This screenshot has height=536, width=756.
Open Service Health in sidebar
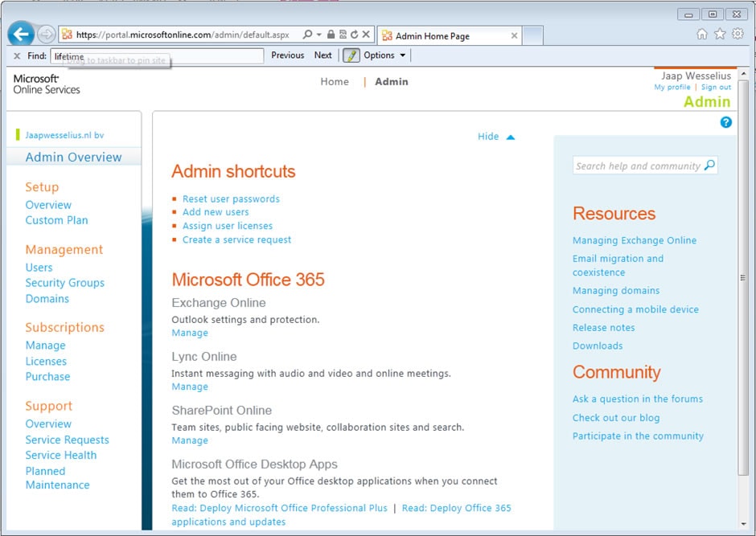pyautogui.click(x=61, y=455)
